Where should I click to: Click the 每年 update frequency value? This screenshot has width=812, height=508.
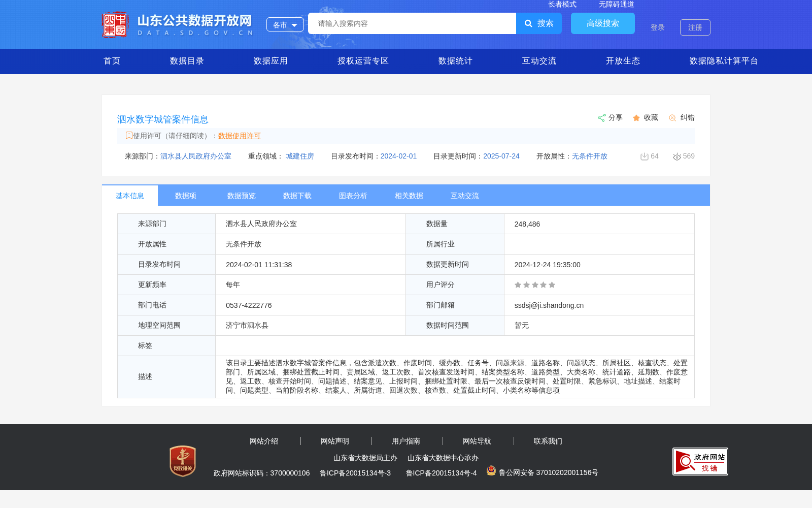[x=233, y=284]
